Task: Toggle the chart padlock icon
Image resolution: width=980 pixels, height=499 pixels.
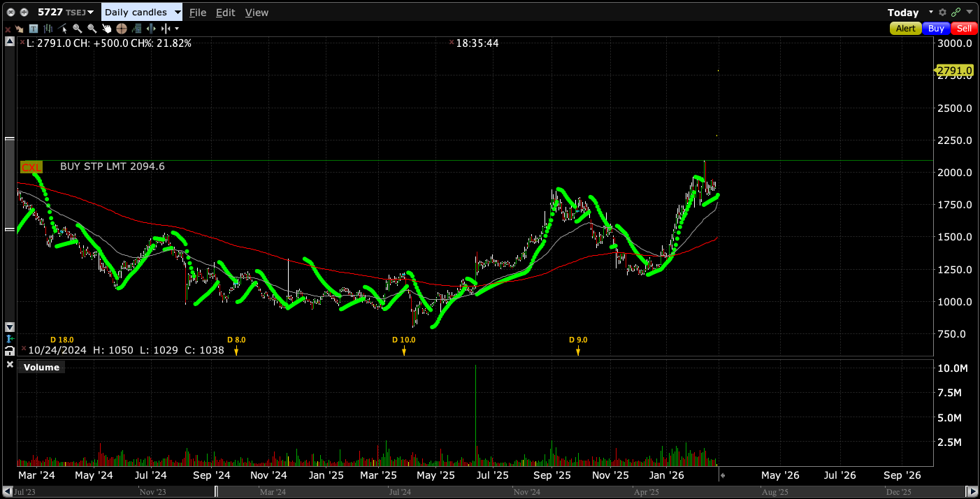Action: pos(10,350)
